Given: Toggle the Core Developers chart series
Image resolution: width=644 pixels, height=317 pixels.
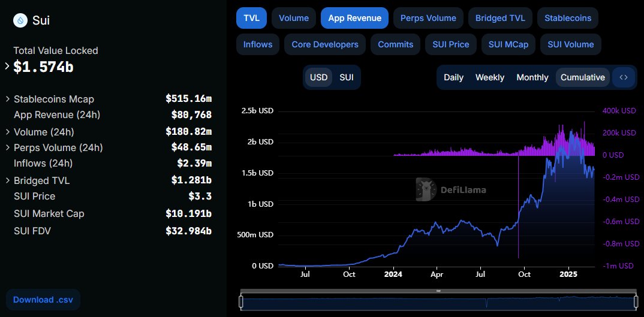Looking at the screenshot, I should (325, 44).
